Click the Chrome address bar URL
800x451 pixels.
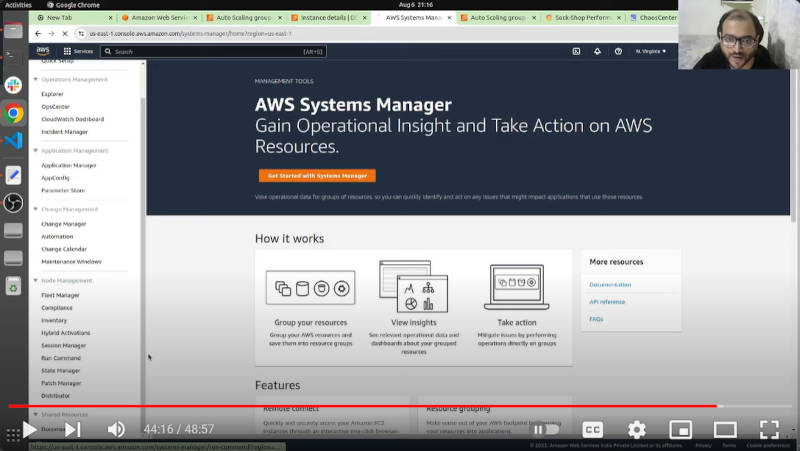190,34
